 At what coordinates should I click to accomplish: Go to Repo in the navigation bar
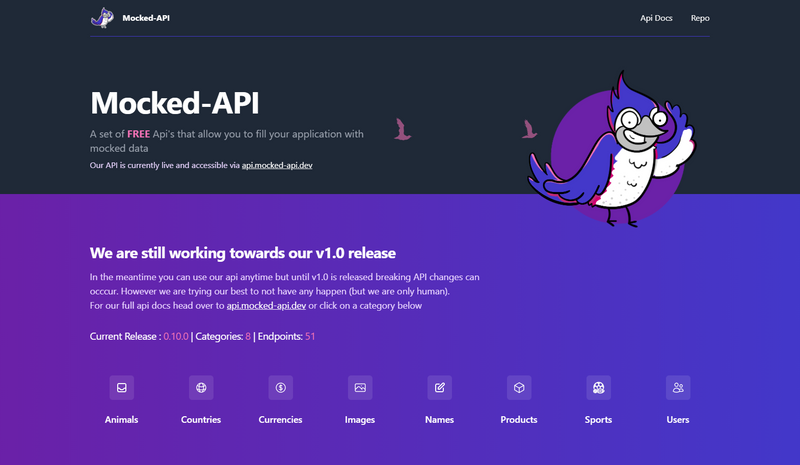(700, 18)
